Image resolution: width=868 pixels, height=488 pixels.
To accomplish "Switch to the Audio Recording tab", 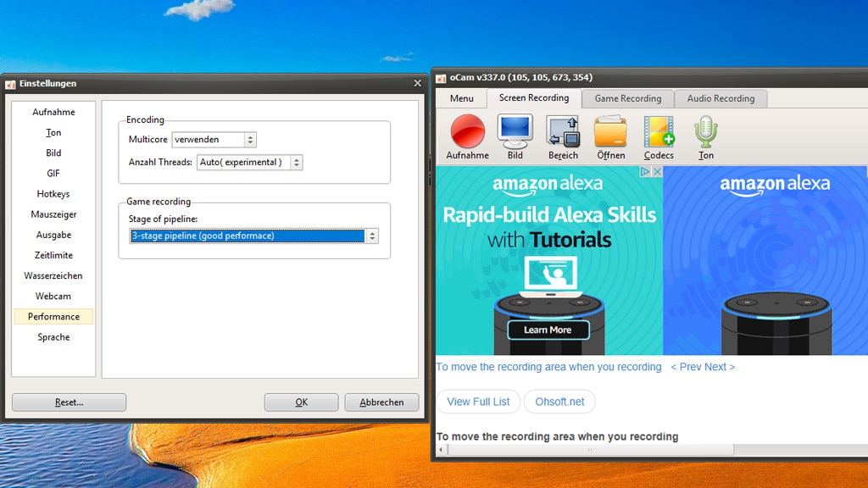I will pyautogui.click(x=721, y=98).
